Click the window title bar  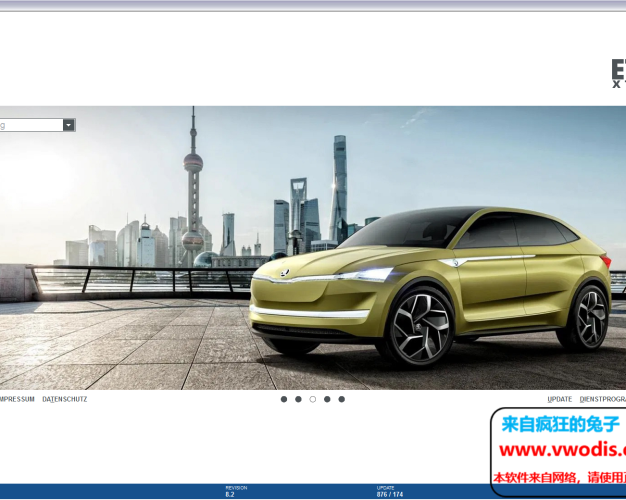coord(313,5)
